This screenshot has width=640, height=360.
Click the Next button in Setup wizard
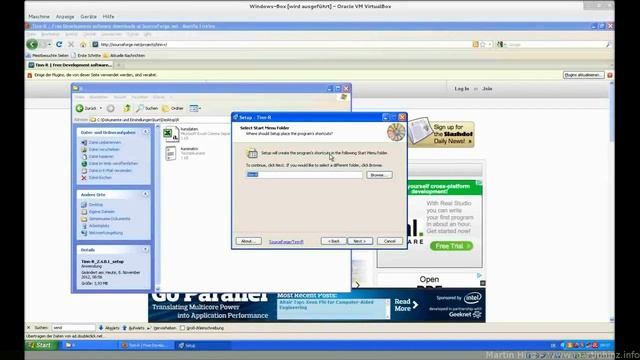pyautogui.click(x=360, y=241)
